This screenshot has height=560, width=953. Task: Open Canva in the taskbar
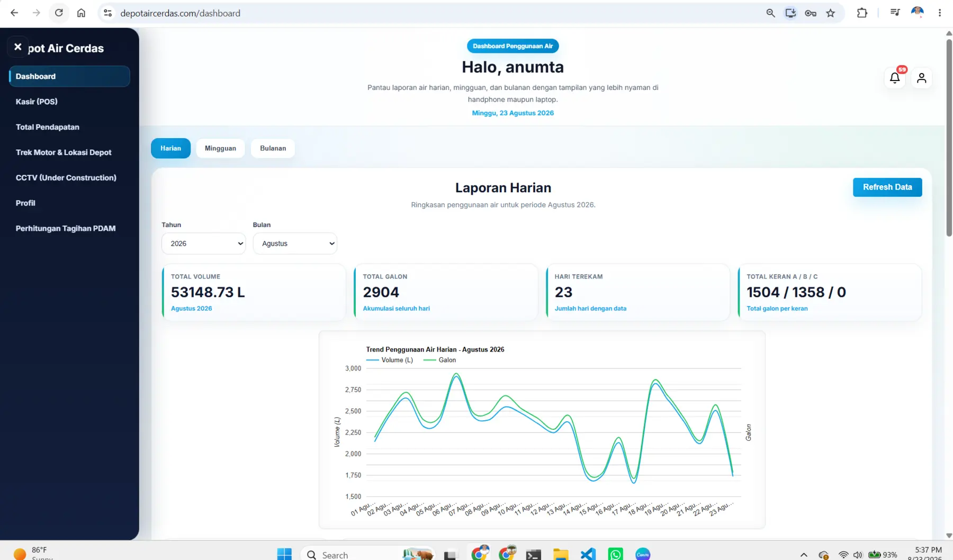[643, 554]
